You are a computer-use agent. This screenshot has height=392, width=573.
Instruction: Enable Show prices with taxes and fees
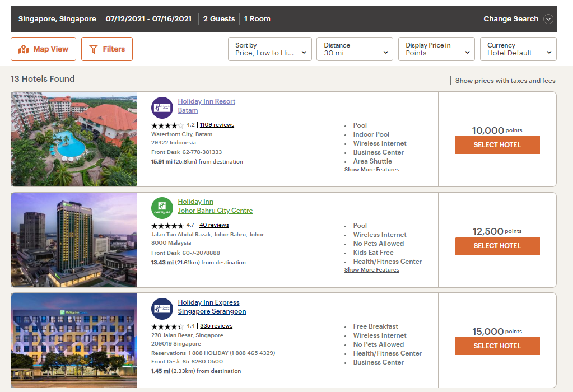[x=446, y=80]
